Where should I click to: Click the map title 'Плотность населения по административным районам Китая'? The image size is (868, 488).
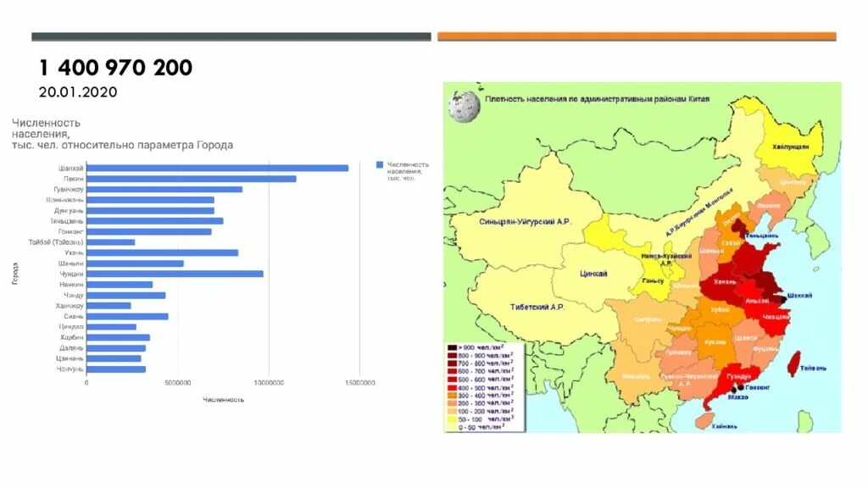coord(598,99)
